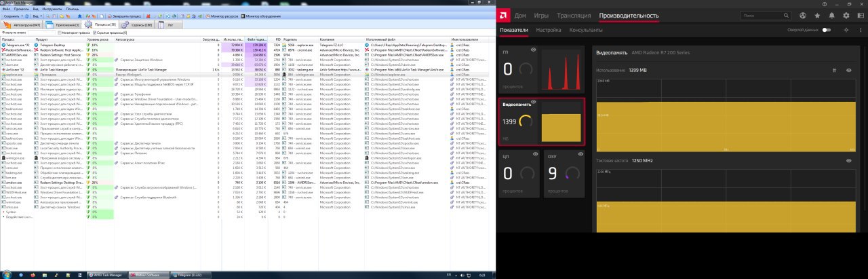Select the ГП spike graph thumbnail
The height and width of the screenshot is (279, 868).
562,71
